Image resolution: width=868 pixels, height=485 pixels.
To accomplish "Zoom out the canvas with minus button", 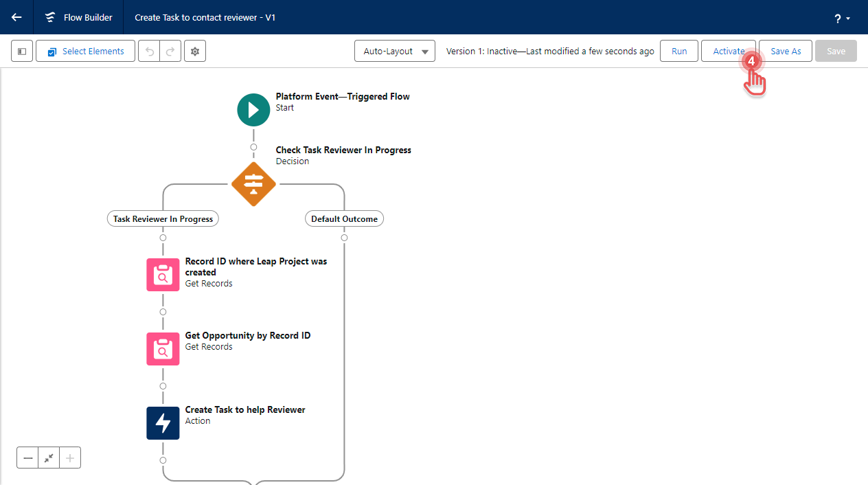I will (27, 458).
